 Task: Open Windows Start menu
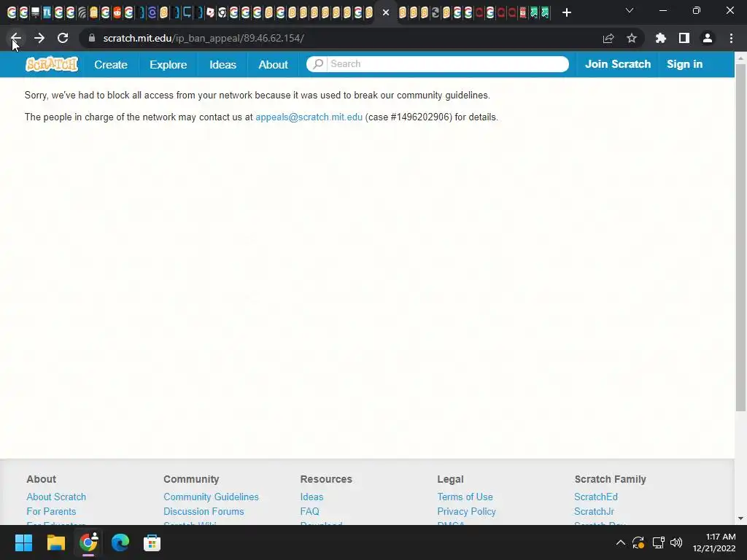coord(23,542)
